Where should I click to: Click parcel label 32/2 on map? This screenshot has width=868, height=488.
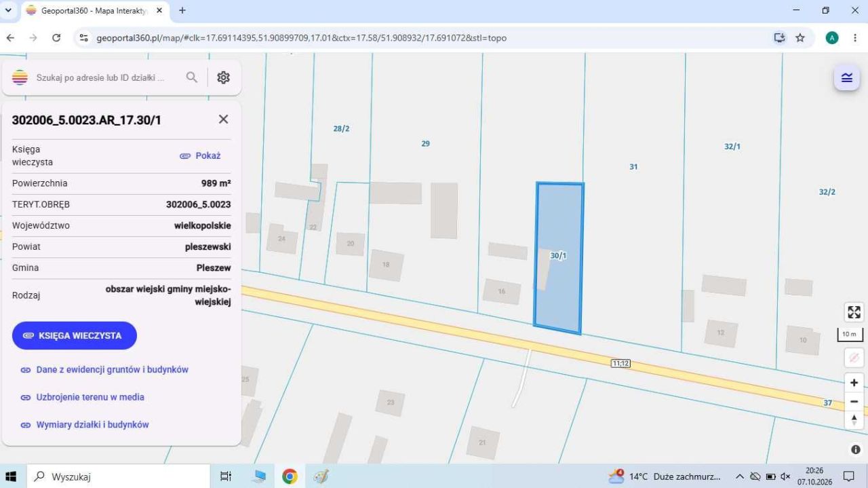click(x=827, y=192)
